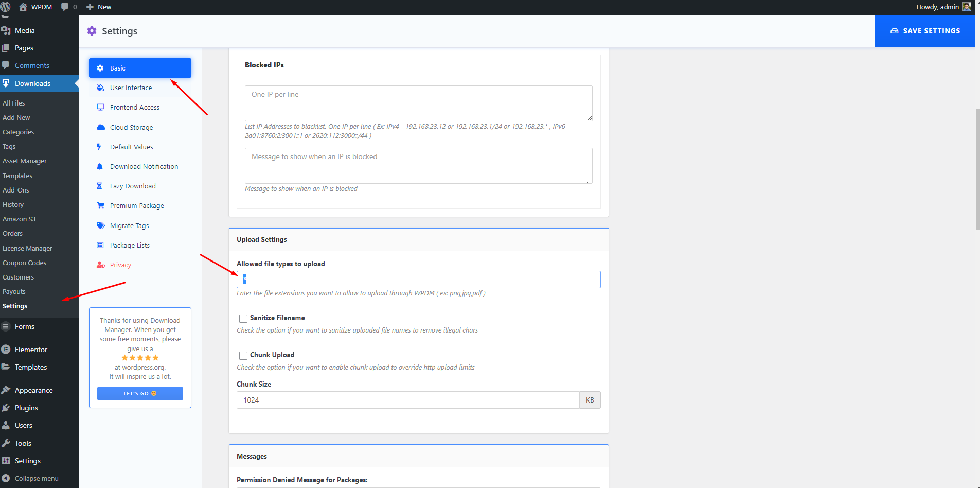Open Add New under Downloads

16,117
